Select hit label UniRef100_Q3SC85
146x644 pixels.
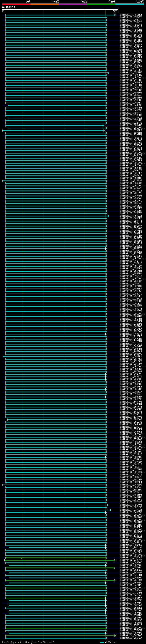pyautogui.click(x=131, y=50)
